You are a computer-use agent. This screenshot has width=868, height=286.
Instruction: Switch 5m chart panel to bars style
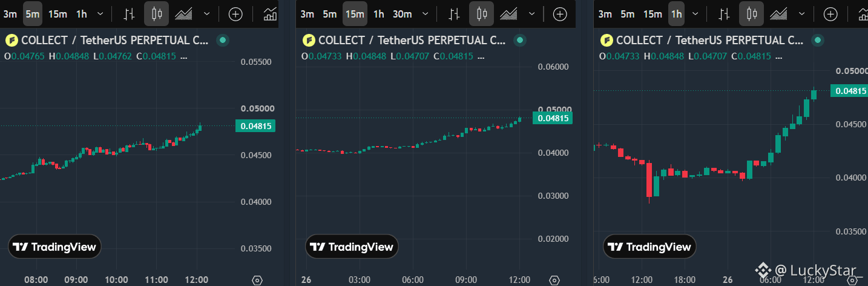pyautogui.click(x=129, y=14)
